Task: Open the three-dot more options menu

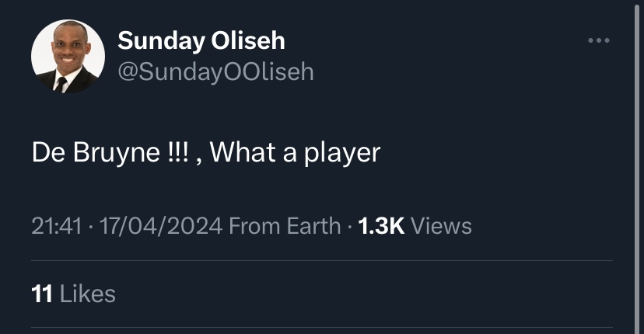Action: click(598, 40)
